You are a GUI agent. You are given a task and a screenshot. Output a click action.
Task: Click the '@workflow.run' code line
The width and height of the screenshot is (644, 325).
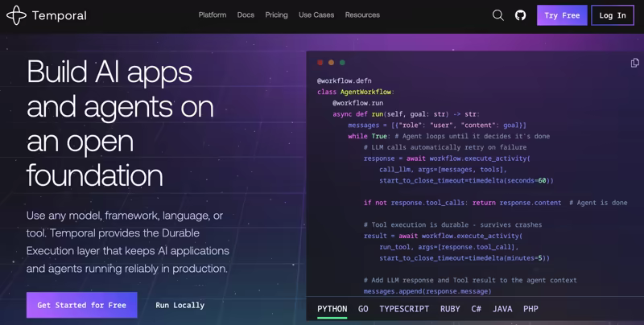[x=357, y=103]
